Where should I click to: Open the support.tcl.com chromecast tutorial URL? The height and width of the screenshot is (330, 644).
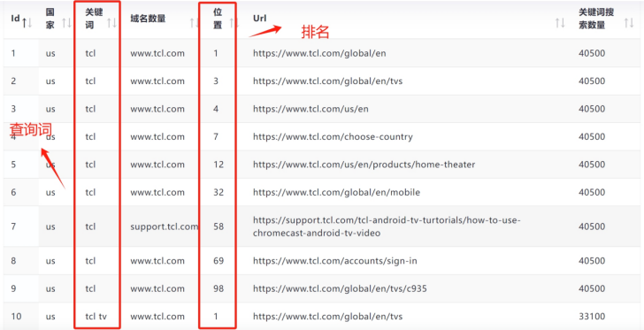387,226
